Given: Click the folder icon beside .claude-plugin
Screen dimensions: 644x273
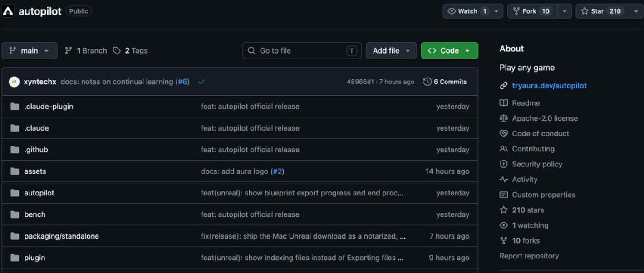Looking at the screenshot, I should 15,107.
